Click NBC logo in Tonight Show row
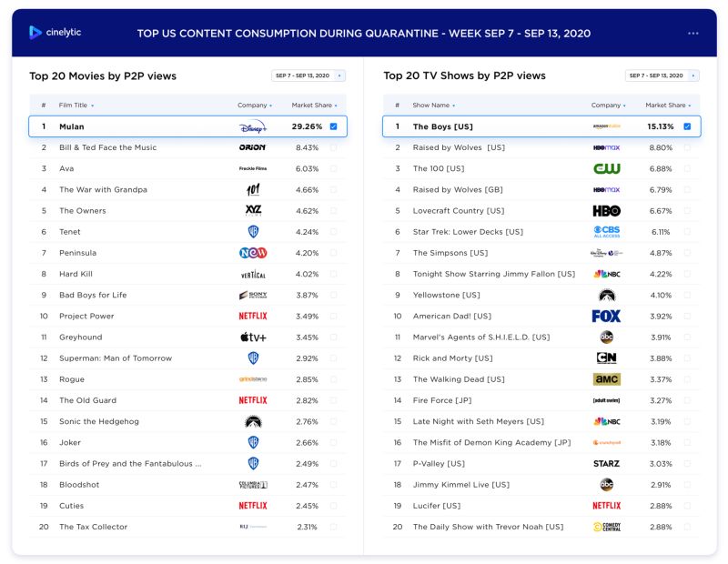This screenshot has height=564, width=728. [607, 274]
